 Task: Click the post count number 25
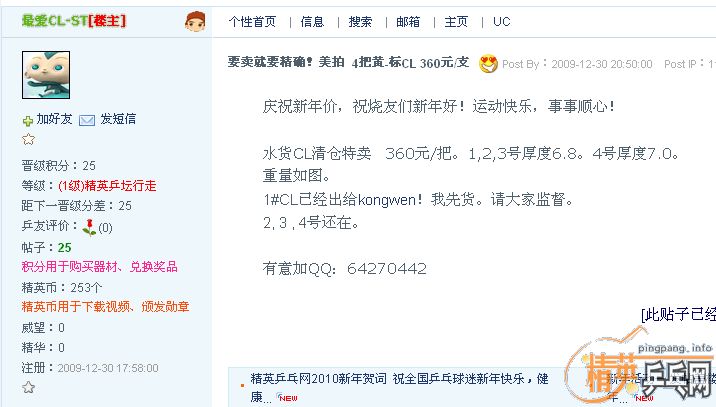click(x=64, y=248)
